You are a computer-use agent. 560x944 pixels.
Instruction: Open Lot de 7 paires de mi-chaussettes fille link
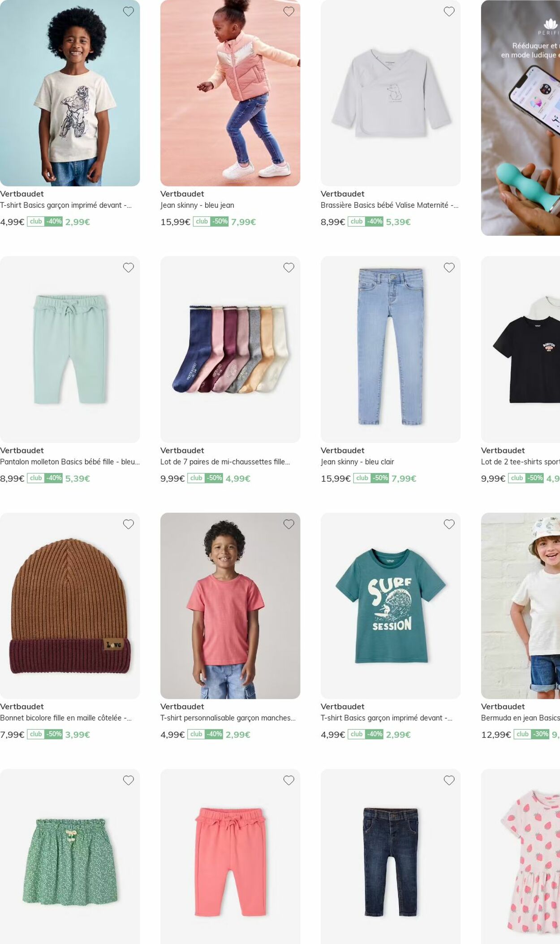pyautogui.click(x=225, y=461)
